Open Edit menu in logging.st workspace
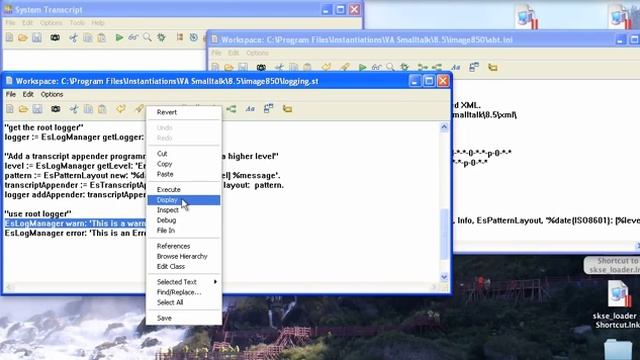 [x=28, y=94]
